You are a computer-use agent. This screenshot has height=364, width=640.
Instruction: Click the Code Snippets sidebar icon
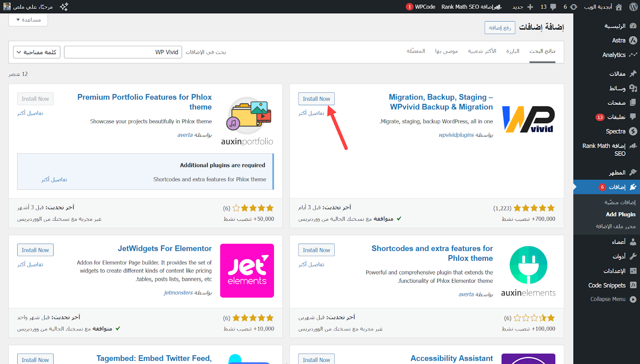pyautogui.click(x=633, y=285)
